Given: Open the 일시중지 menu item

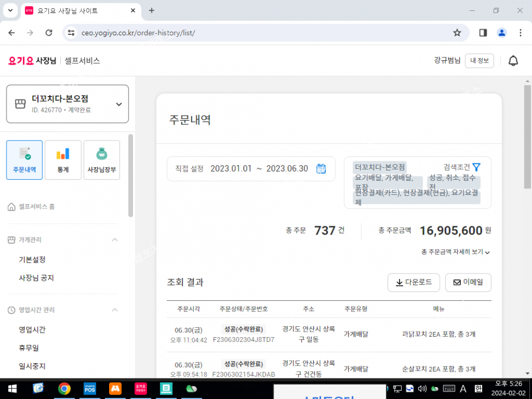Looking at the screenshot, I should [32, 366].
